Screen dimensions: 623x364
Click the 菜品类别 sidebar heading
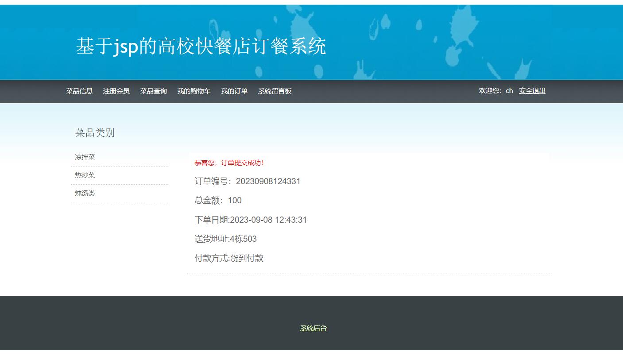pos(95,133)
